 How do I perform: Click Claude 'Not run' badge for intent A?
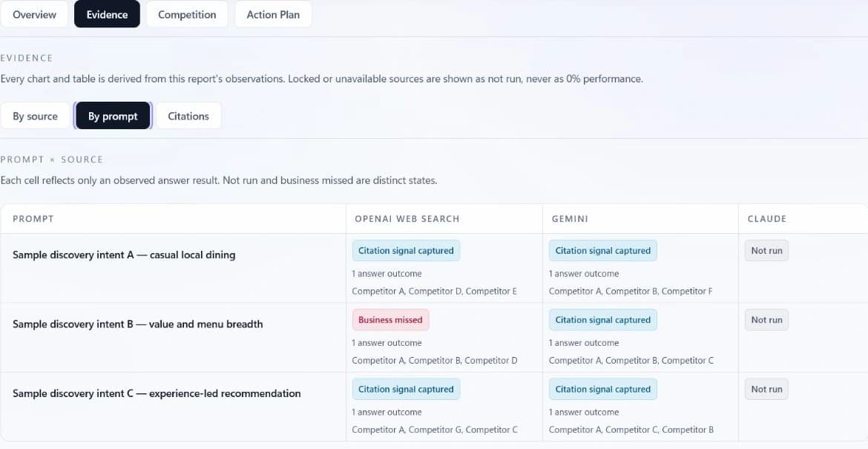coord(766,250)
